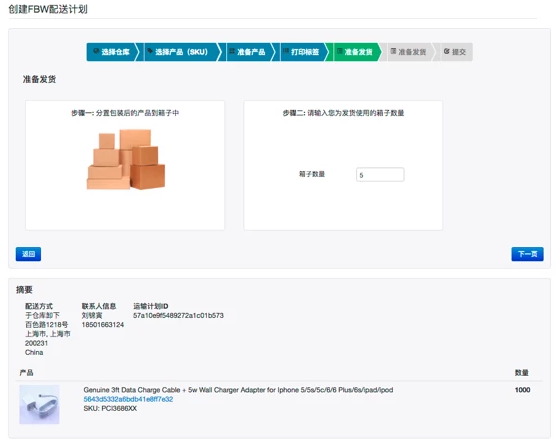Click the 步骤一 instruction text

[x=125, y=113]
